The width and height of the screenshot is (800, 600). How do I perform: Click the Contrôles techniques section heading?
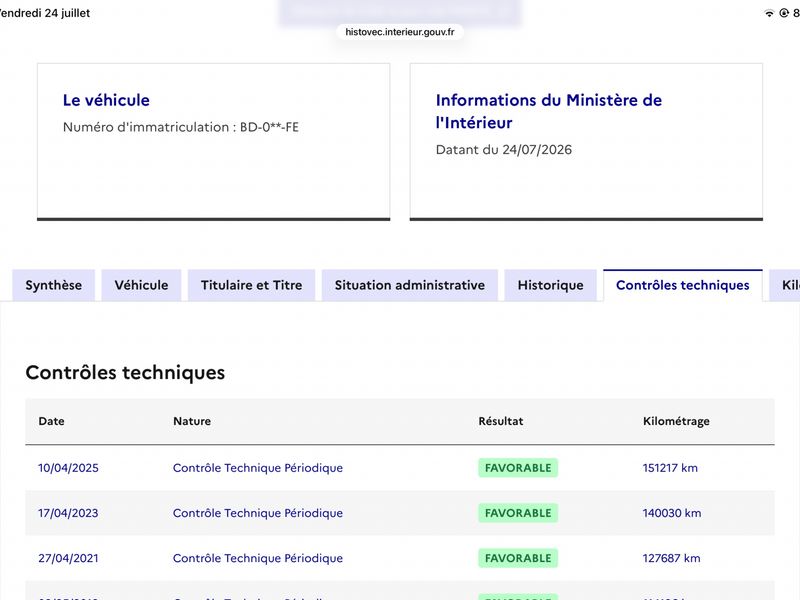[125, 372]
